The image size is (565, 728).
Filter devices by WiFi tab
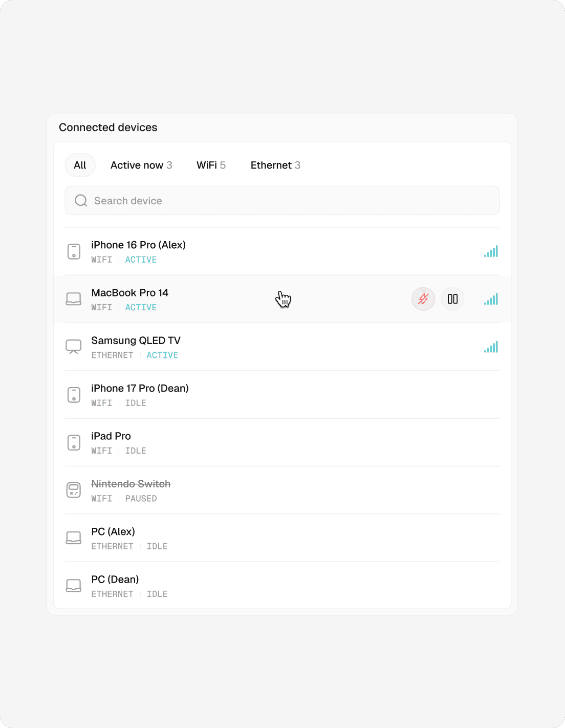(x=211, y=165)
